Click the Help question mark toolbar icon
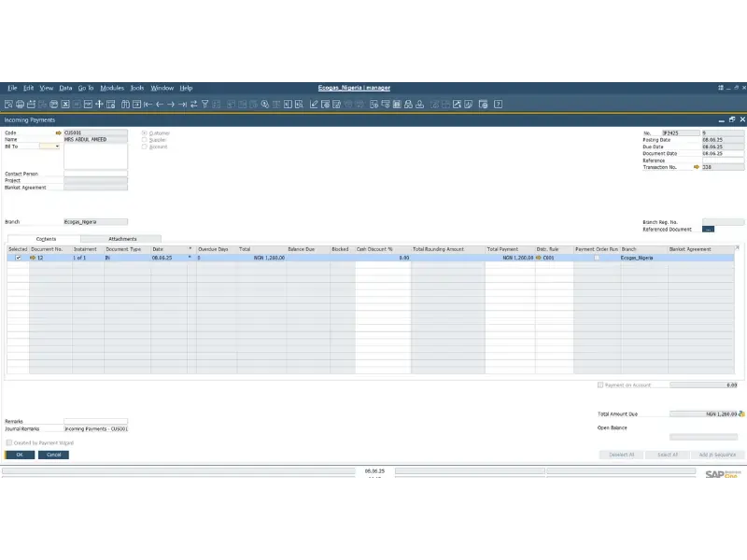The height and width of the screenshot is (560, 747). pyautogui.click(x=499, y=104)
